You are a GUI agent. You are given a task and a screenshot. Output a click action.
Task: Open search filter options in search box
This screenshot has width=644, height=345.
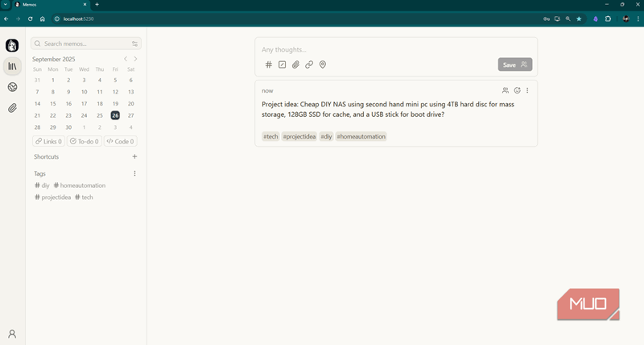click(134, 44)
